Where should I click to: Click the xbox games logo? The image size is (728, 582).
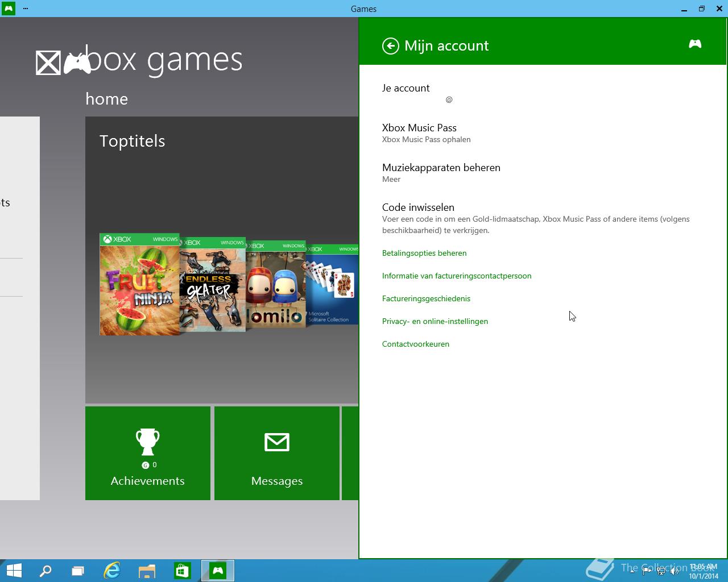(x=139, y=60)
